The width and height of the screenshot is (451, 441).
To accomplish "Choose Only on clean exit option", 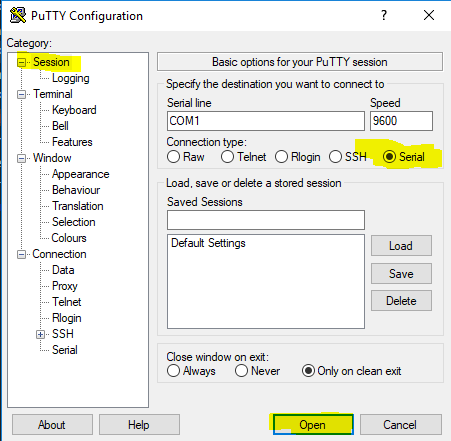I will pyautogui.click(x=308, y=371).
